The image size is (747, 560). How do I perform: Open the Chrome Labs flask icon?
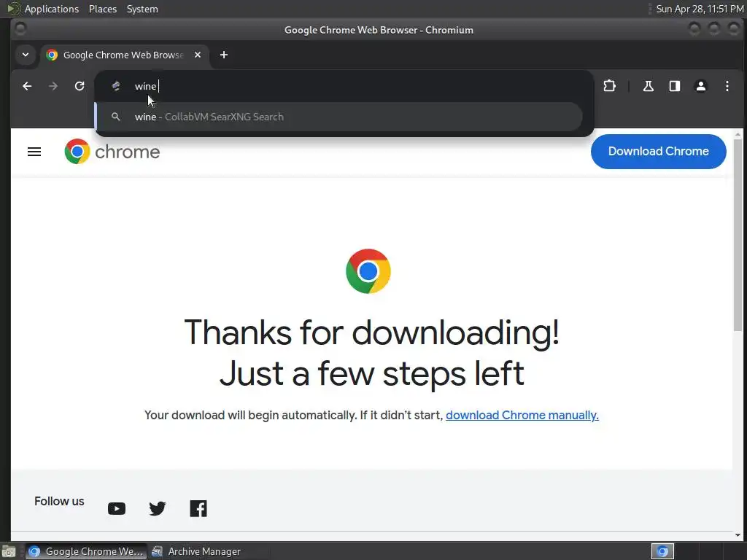coord(648,86)
